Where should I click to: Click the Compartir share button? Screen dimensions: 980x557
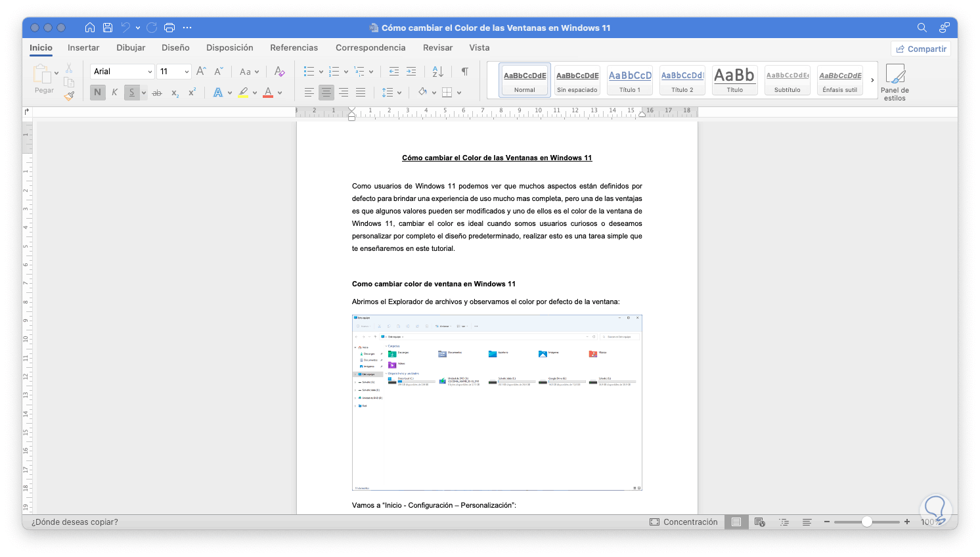pos(921,49)
